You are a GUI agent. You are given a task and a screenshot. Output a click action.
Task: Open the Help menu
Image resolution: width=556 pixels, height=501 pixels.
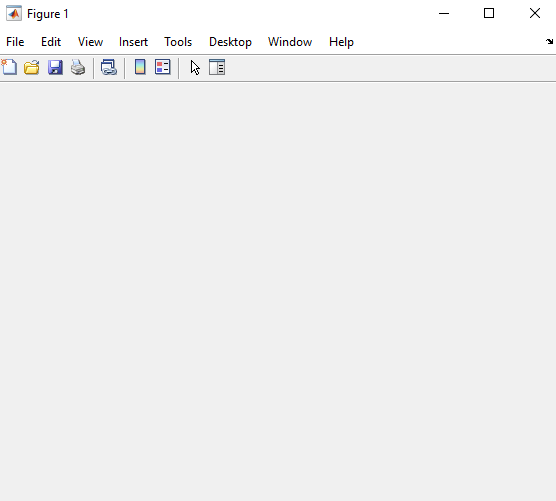pyautogui.click(x=341, y=42)
